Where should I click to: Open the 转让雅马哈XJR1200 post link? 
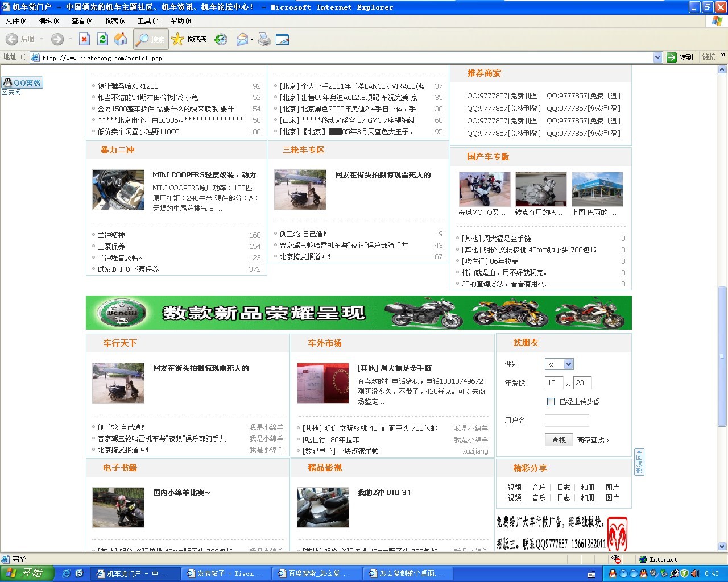click(x=128, y=86)
